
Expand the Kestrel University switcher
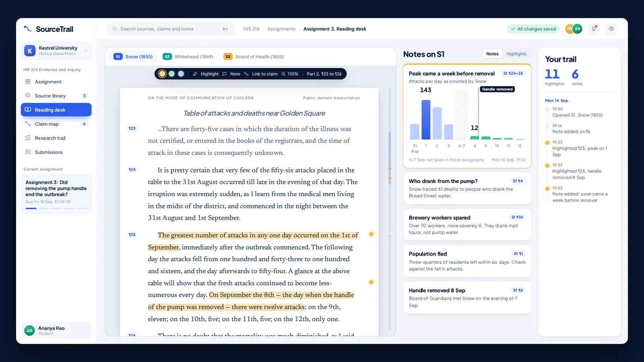tap(56, 51)
